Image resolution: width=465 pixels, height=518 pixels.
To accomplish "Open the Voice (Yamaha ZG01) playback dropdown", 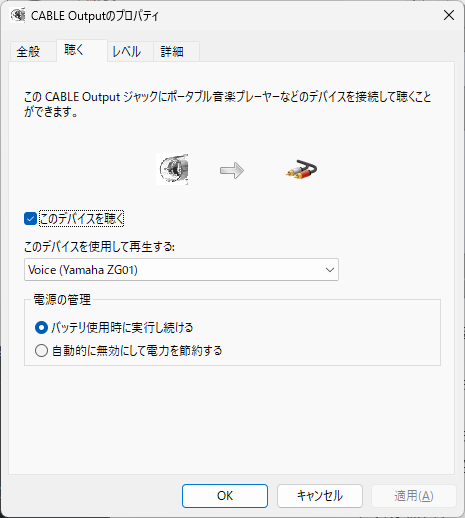I will point(181,270).
